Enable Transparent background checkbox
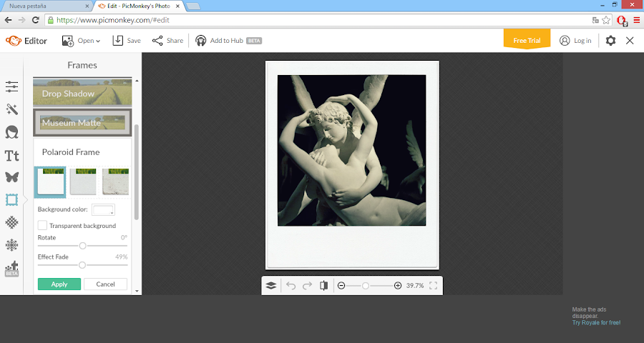This screenshot has width=644, height=343. [42, 225]
